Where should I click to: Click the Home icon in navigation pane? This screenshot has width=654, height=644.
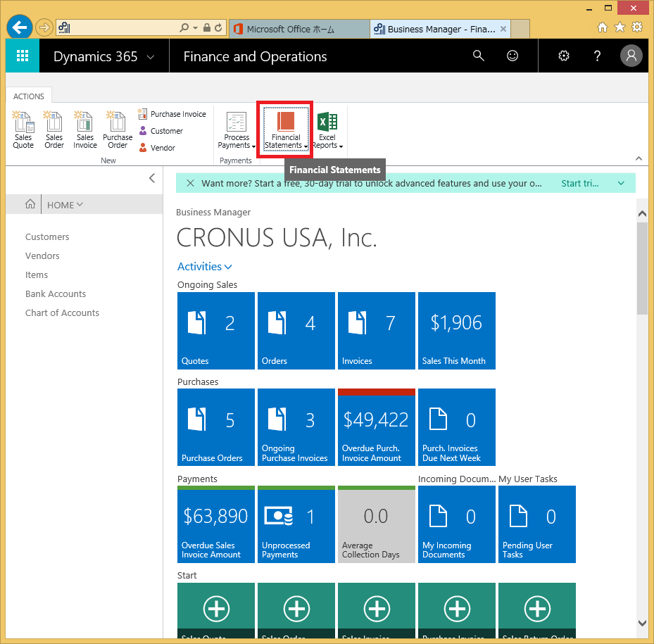(x=30, y=204)
